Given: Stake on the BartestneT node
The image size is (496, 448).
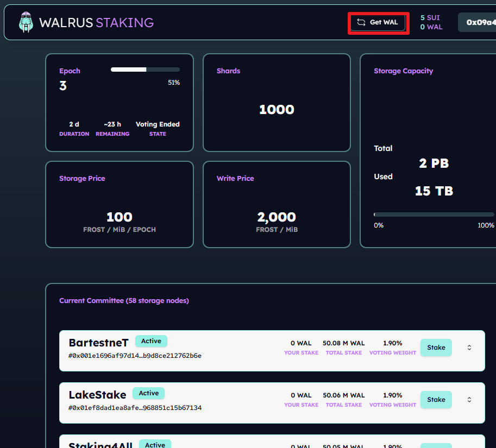Looking at the screenshot, I should [x=436, y=348].
